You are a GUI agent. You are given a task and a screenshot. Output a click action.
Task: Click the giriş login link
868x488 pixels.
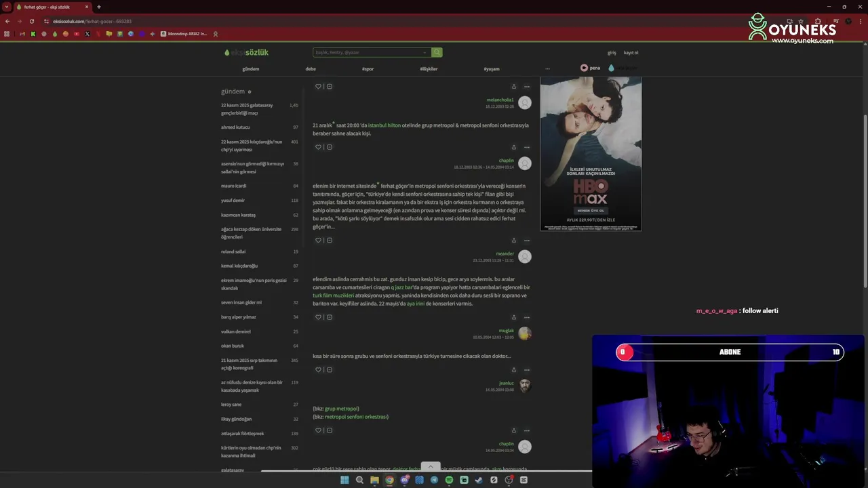pyautogui.click(x=612, y=52)
